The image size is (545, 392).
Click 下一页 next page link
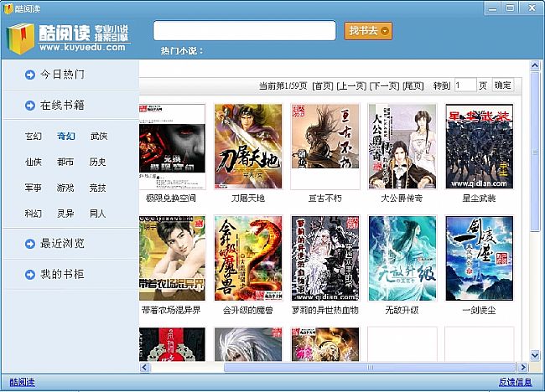[x=384, y=85]
